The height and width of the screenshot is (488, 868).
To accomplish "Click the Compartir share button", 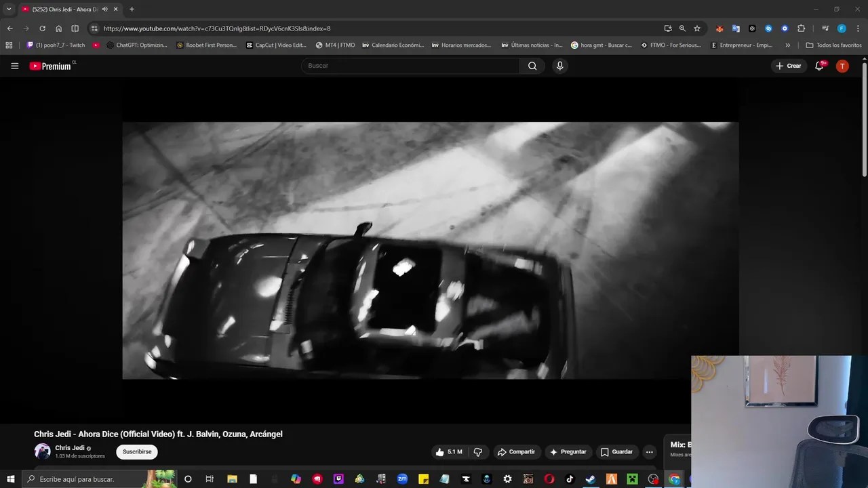I will click(516, 452).
